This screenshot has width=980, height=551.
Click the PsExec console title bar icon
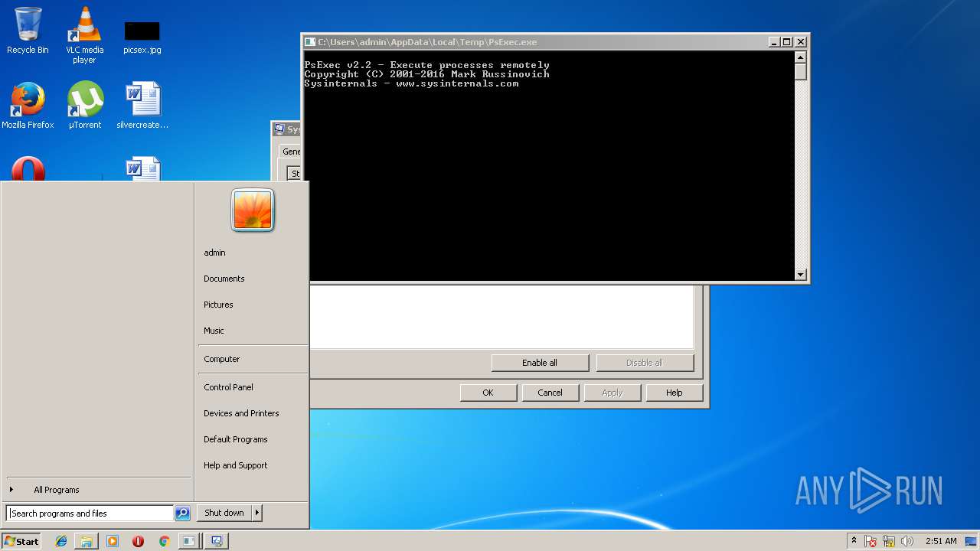pyautogui.click(x=310, y=42)
